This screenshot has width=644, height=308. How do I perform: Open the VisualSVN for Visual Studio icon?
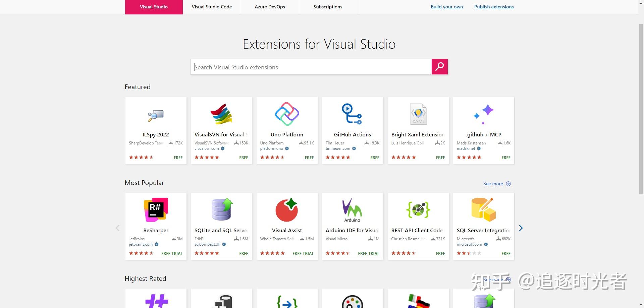pos(221,114)
